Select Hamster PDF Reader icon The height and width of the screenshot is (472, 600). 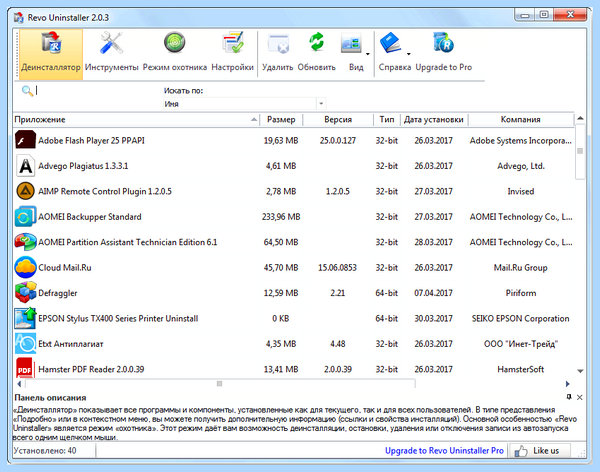coord(25,369)
